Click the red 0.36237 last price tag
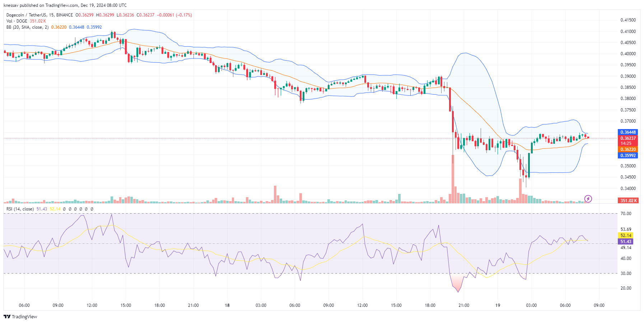The height and width of the screenshot is (323, 644). 628,138
